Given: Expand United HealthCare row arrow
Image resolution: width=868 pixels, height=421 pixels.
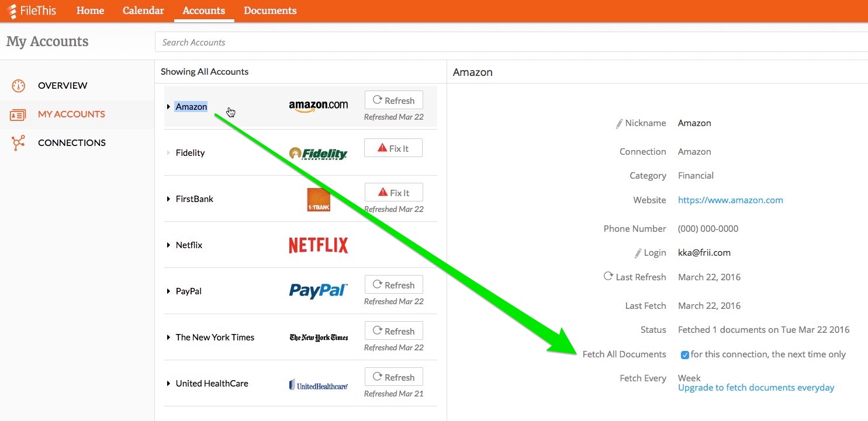Looking at the screenshot, I should tap(168, 384).
